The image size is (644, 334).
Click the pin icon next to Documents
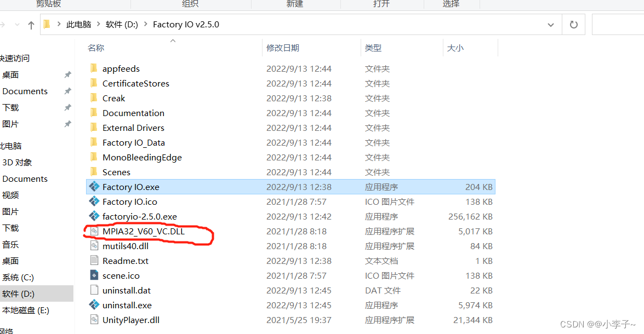point(68,91)
